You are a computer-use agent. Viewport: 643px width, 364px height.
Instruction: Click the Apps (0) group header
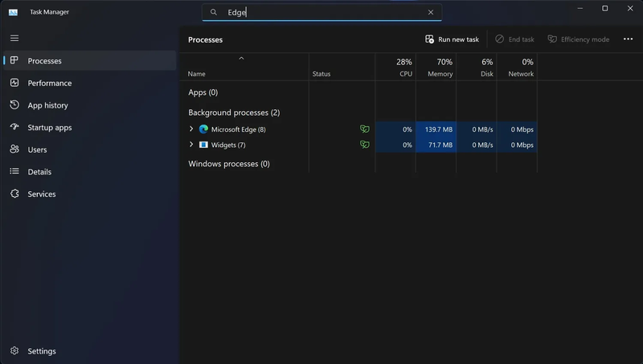(203, 92)
